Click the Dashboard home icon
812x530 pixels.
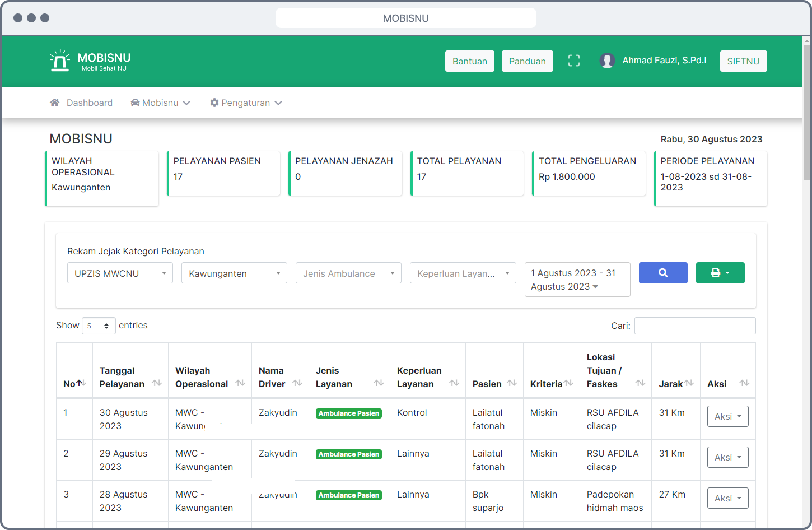tap(55, 103)
